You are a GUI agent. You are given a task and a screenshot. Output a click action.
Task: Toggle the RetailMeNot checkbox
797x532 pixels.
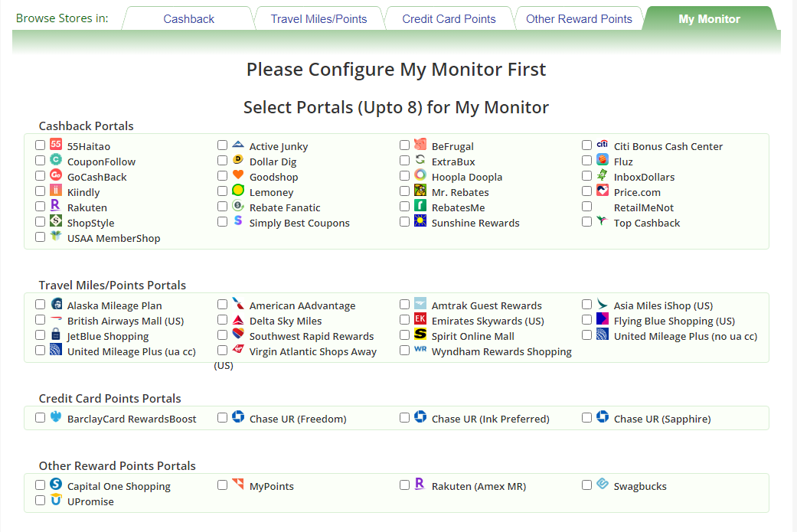coord(586,206)
